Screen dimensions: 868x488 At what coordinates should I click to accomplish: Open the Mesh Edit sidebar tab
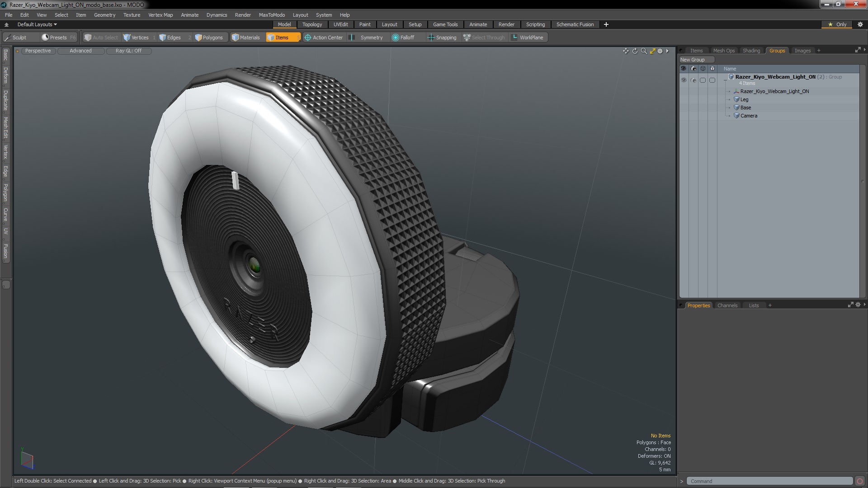pos(5,128)
